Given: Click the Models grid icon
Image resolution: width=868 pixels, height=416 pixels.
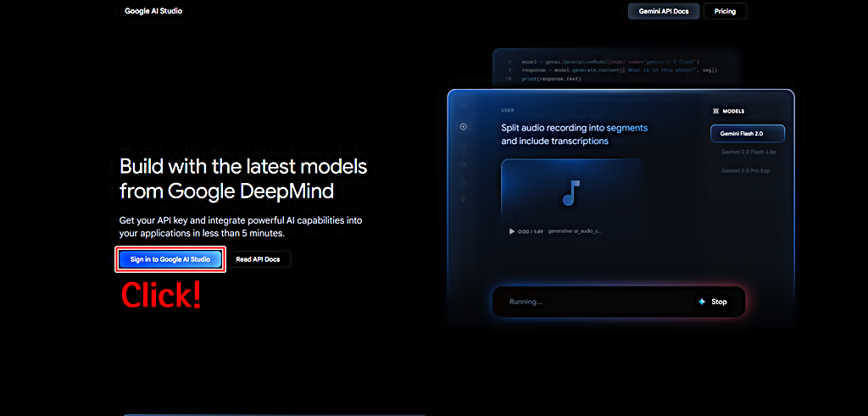Looking at the screenshot, I should (x=715, y=111).
